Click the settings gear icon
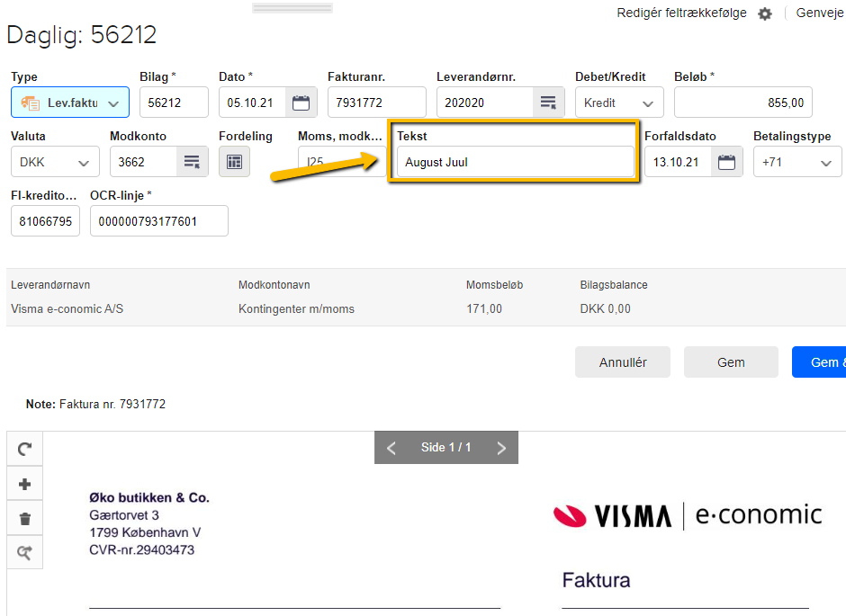 tap(765, 13)
